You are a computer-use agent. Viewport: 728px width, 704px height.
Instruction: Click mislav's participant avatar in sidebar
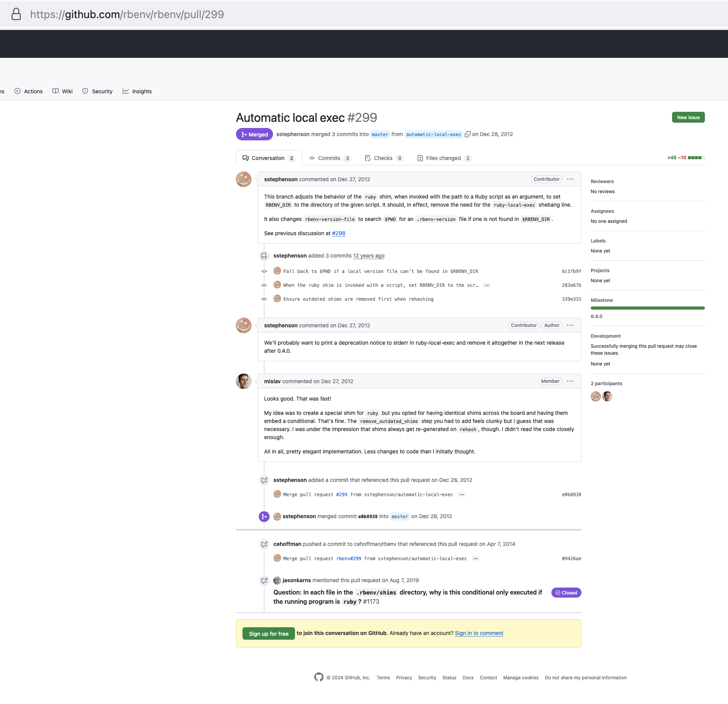pos(607,396)
